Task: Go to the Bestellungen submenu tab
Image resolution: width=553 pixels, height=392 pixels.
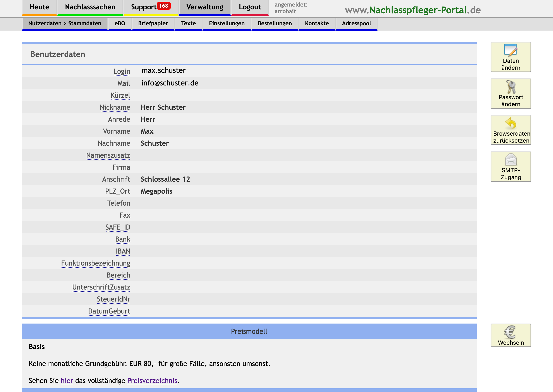Action: point(275,23)
